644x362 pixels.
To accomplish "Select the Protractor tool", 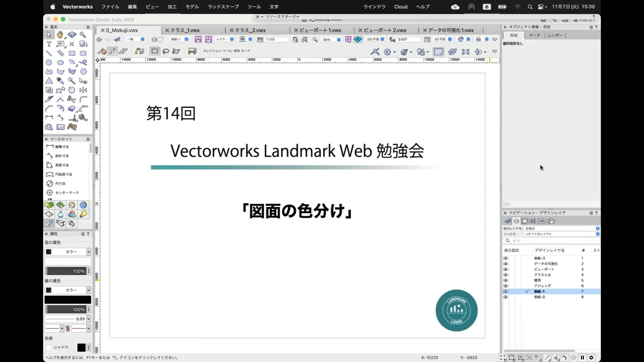I will (49, 127).
